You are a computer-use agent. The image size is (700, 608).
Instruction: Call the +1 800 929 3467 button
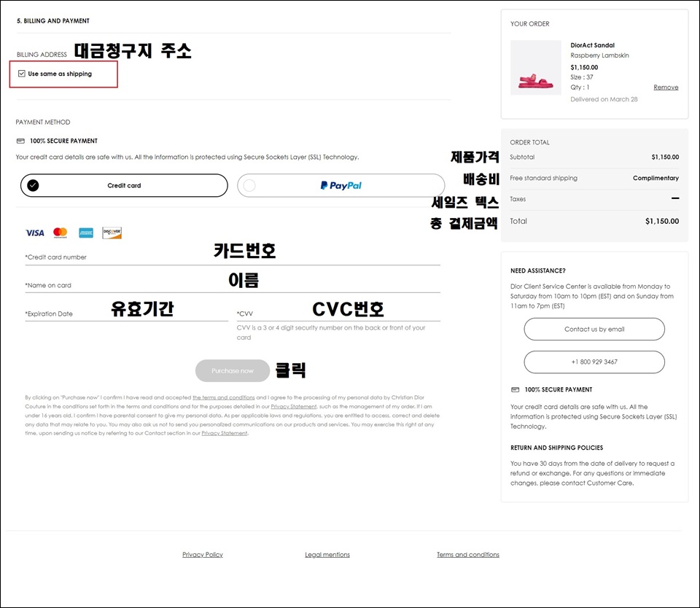click(x=594, y=362)
